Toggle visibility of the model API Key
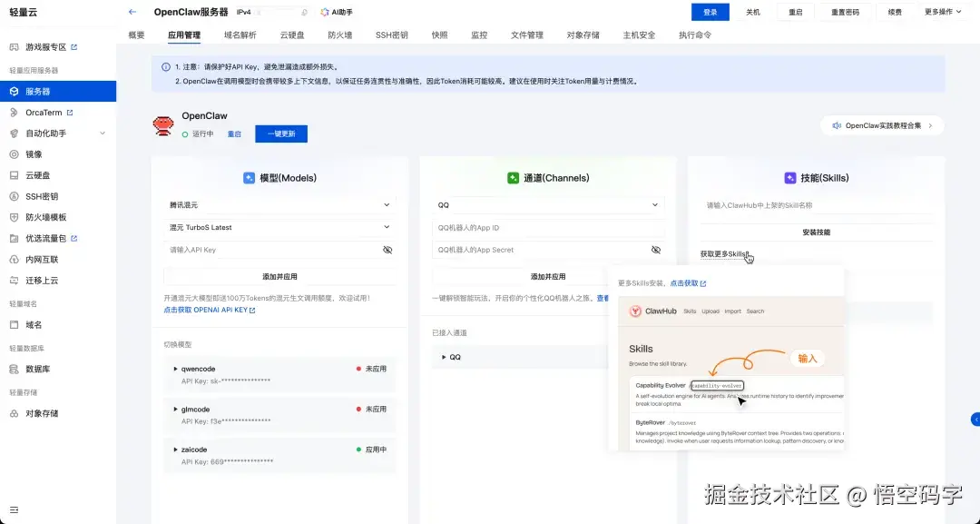 click(388, 249)
